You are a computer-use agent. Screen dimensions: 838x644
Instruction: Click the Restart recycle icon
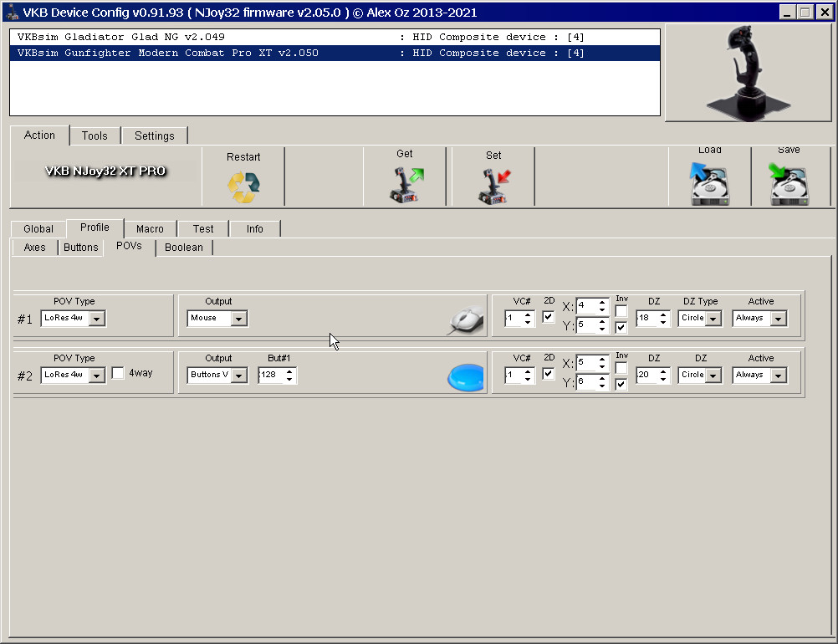click(243, 187)
